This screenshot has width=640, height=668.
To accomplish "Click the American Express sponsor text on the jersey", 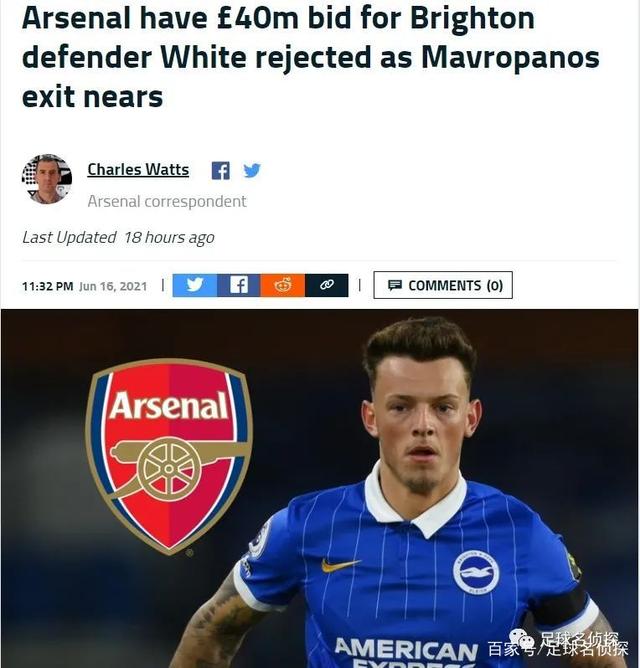I will pos(406,652).
